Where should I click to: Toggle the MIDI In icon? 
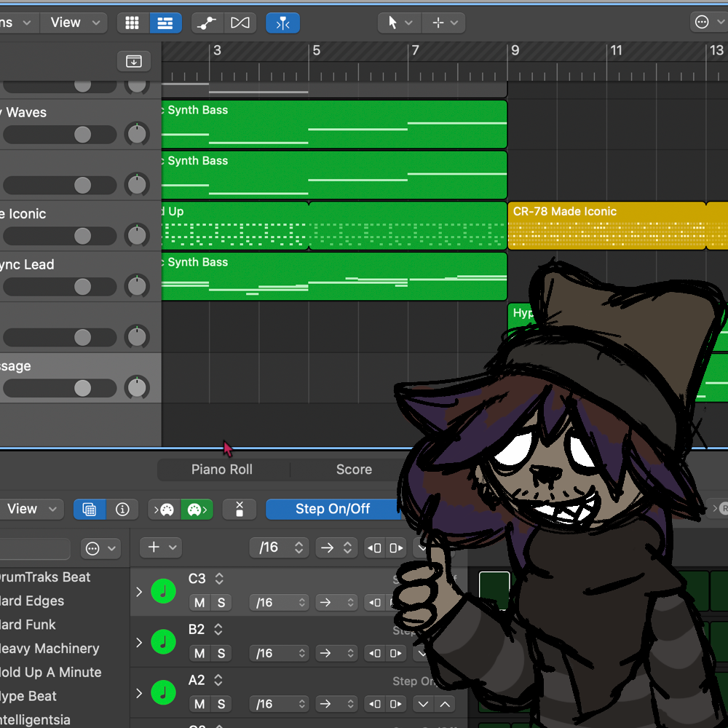tap(164, 510)
